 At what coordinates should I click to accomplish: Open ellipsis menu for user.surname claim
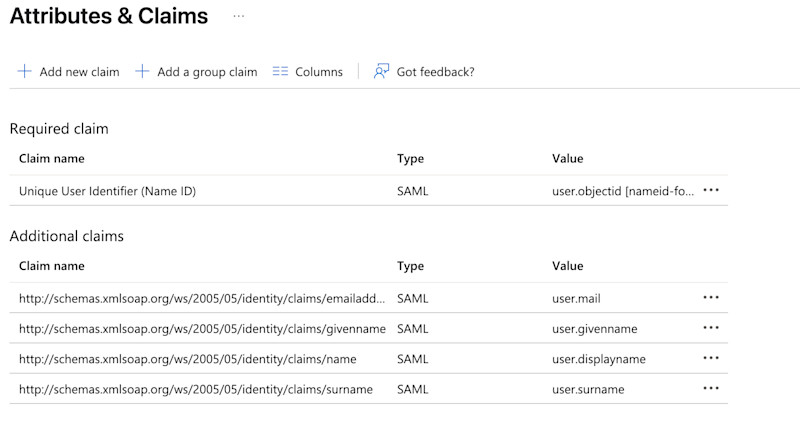pyautogui.click(x=711, y=389)
